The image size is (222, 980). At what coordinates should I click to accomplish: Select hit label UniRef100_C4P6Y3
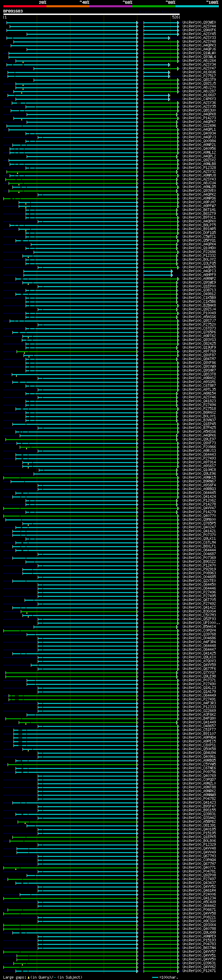pyautogui.click(x=199, y=99)
